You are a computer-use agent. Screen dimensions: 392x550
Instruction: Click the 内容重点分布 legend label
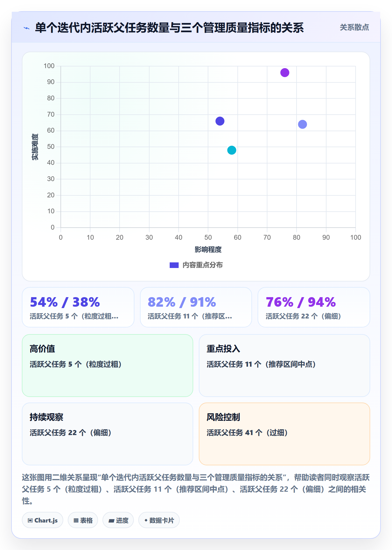click(x=202, y=265)
